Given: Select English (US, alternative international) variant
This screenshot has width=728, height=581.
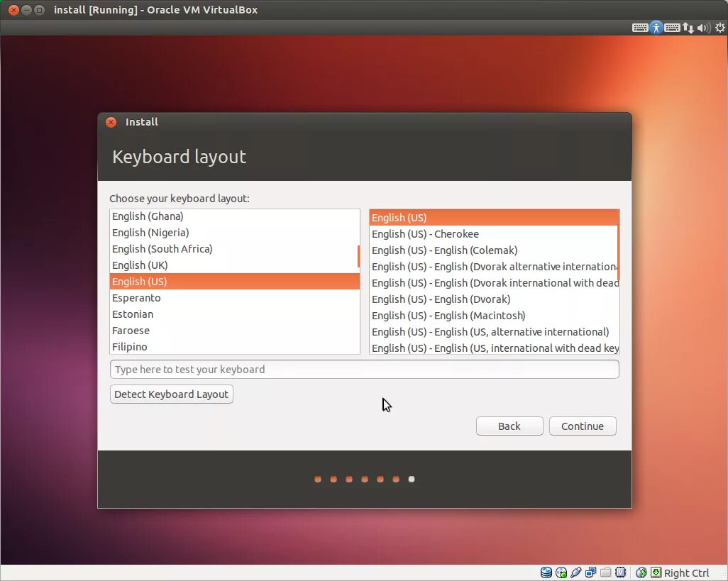Looking at the screenshot, I should (x=494, y=332).
